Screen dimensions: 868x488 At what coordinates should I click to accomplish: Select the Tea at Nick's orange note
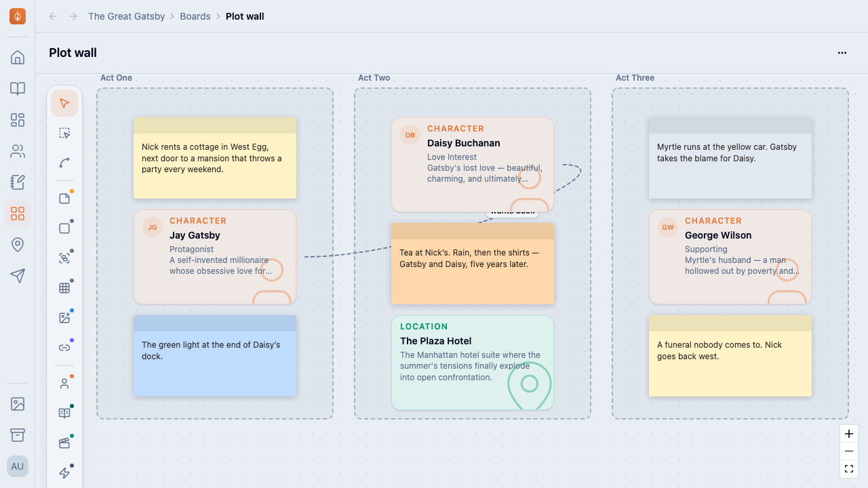473,264
